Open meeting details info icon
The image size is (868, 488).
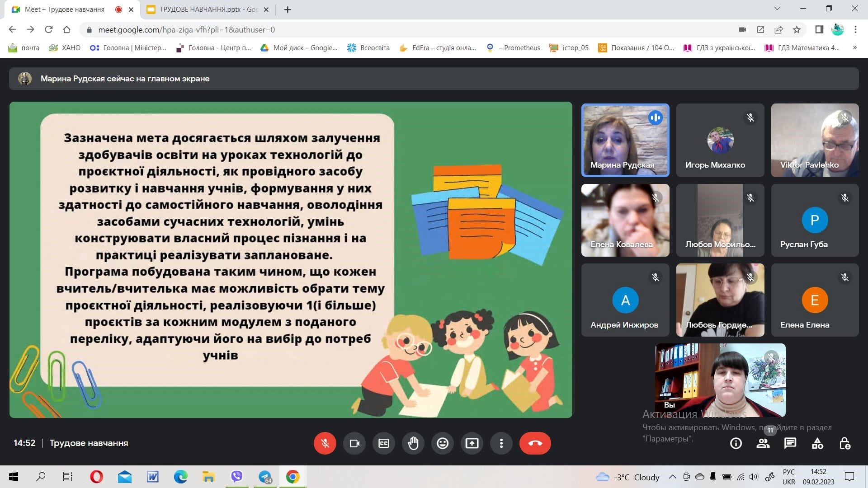coord(736,444)
